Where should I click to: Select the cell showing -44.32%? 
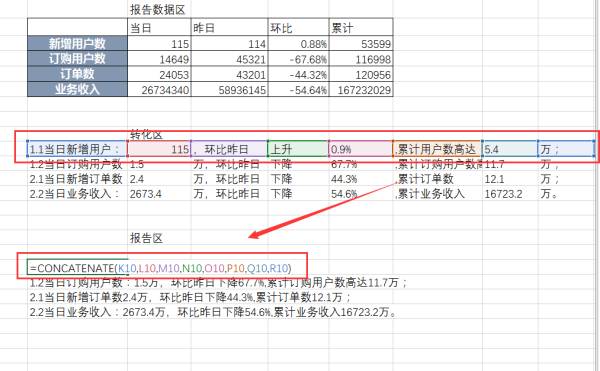[298, 75]
